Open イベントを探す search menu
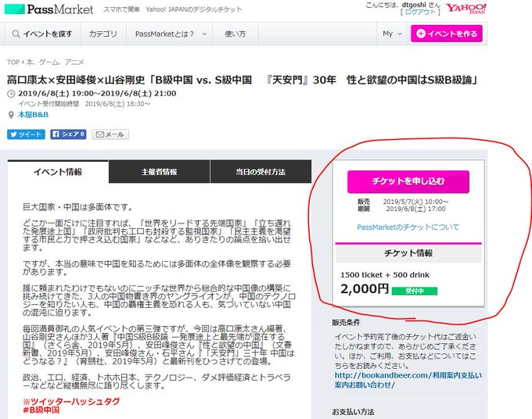532x419 pixels. [x=42, y=34]
